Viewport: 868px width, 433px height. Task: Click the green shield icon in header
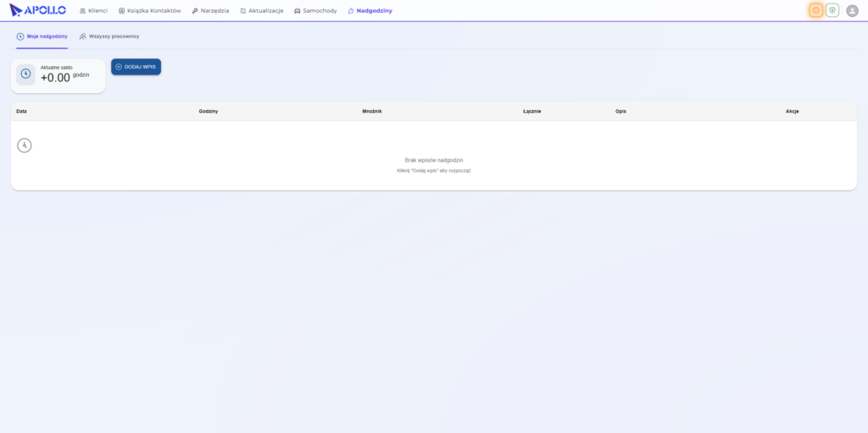click(x=832, y=10)
